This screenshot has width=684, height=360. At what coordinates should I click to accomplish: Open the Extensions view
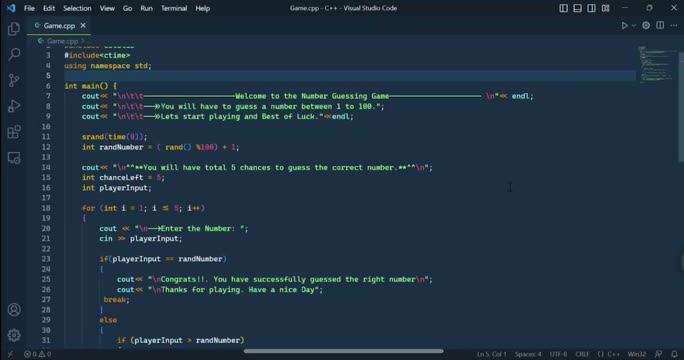pos(14,132)
